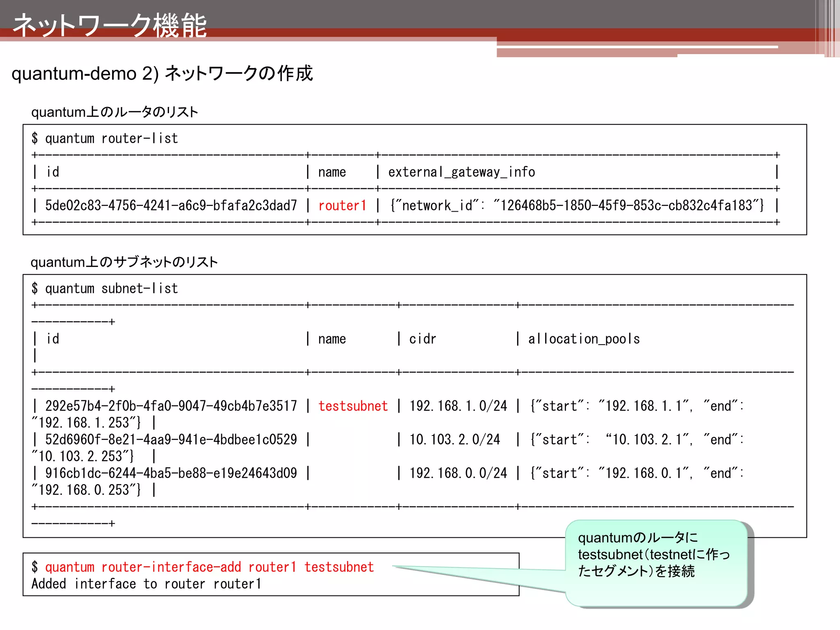Screen dimensions: 840x630
Task: Click the command quantum subnet-list
Action: click(112, 289)
